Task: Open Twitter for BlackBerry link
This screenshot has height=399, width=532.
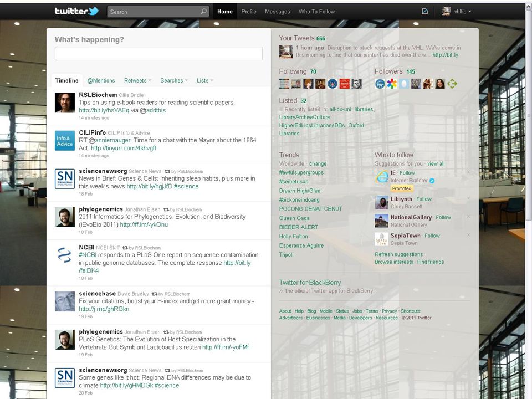Action: coord(310,283)
